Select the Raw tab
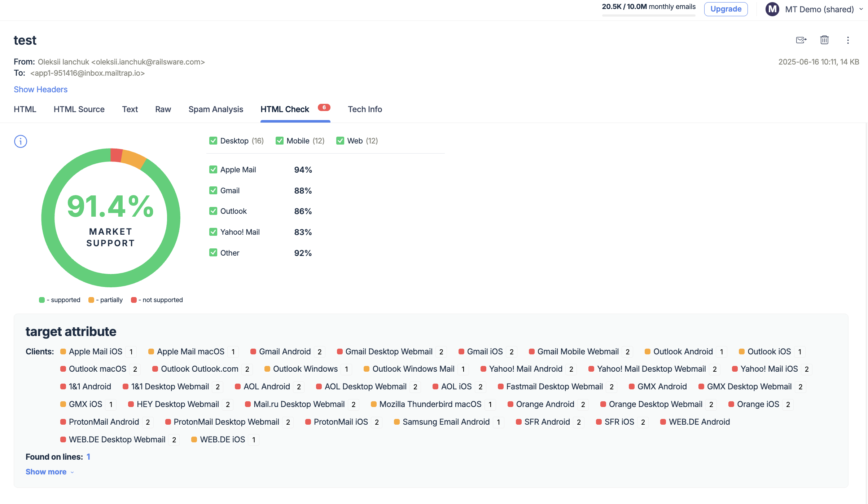The height and width of the screenshot is (504, 868). coord(163,109)
